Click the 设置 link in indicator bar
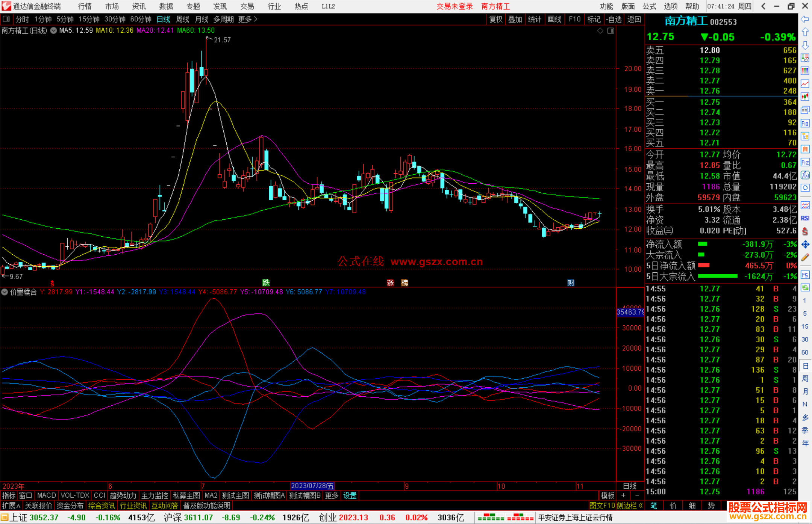 350,495
